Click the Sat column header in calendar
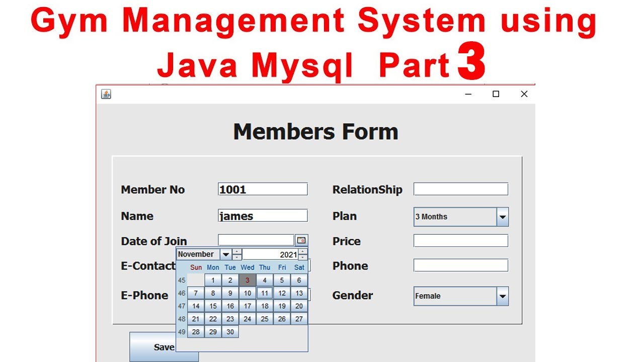The width and height of the screenshot is (644, 362). coord(299,267)
